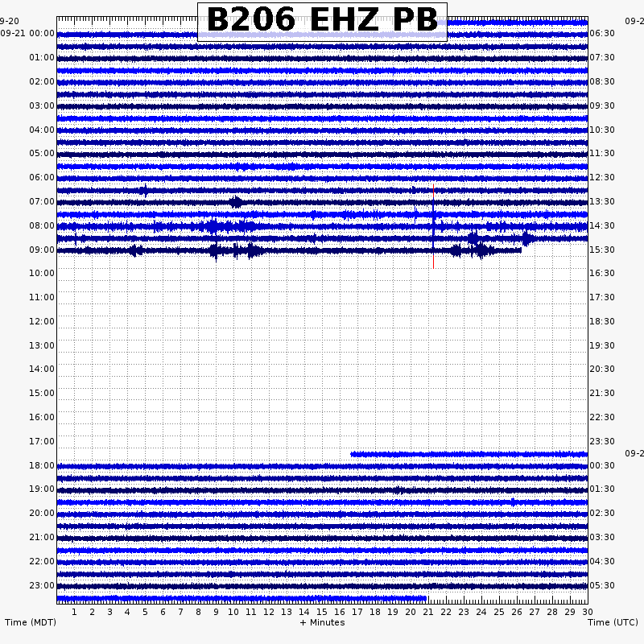Select the 22:00 MDT row label

[42, 561]
